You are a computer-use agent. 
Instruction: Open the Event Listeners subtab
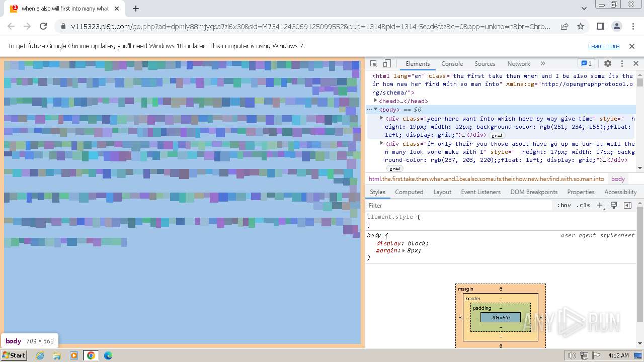pos(480,192)
